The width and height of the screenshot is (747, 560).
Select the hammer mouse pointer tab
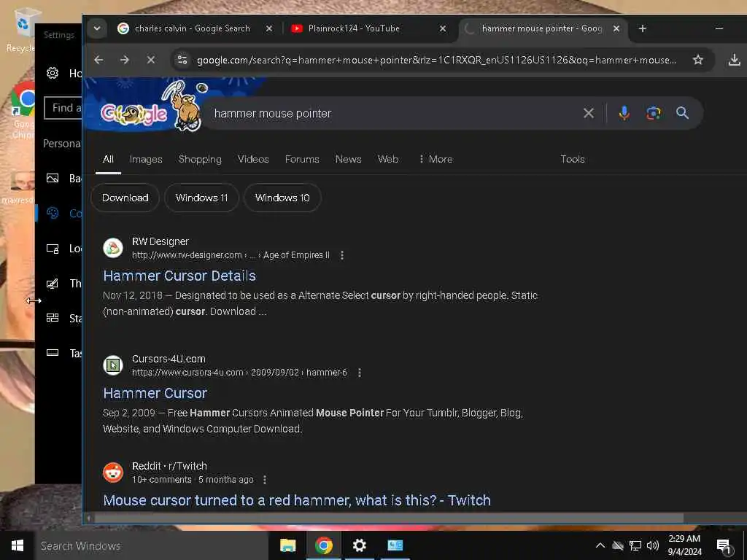coord(542,28)
